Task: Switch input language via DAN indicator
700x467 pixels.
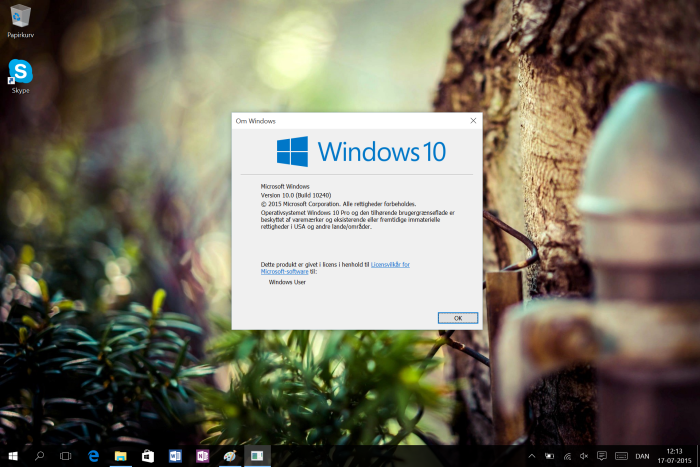Action: pos(642,456)
